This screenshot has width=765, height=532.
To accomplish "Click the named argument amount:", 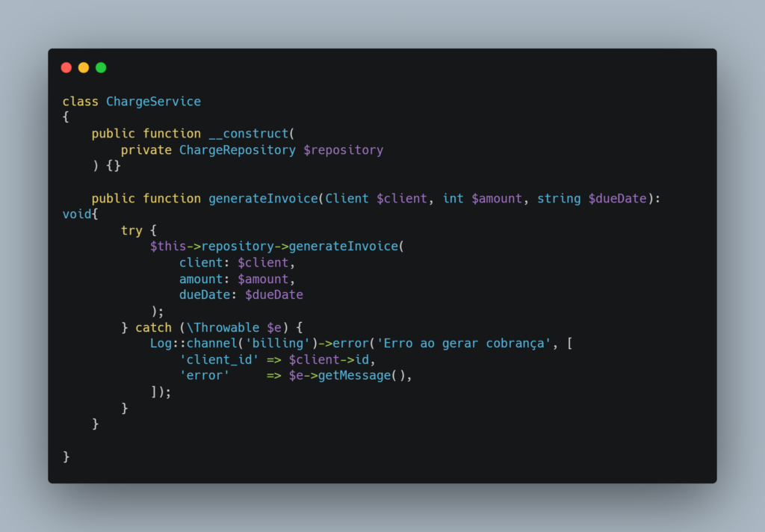I will [x=204, y=279].
